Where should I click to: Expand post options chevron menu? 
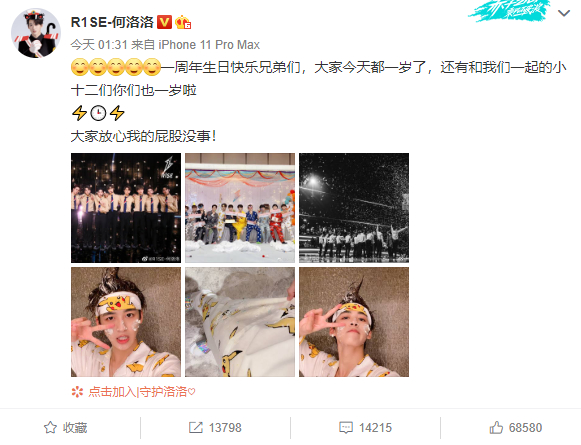[564, 13]
